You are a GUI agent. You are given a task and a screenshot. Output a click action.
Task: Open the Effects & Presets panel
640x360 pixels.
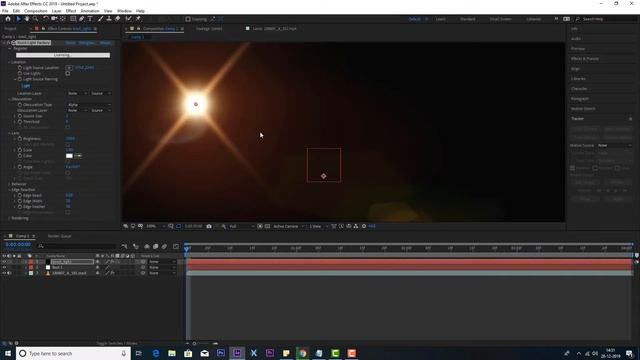tap(585, 59)
